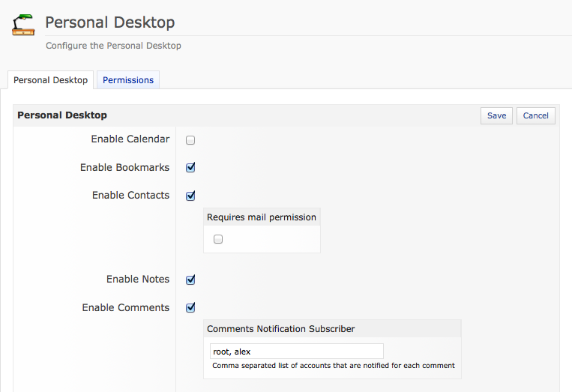Viewport: 572px width, 392px height.
Task: Uncheck the Enable Comments checkbox
Action: (190, 307)
